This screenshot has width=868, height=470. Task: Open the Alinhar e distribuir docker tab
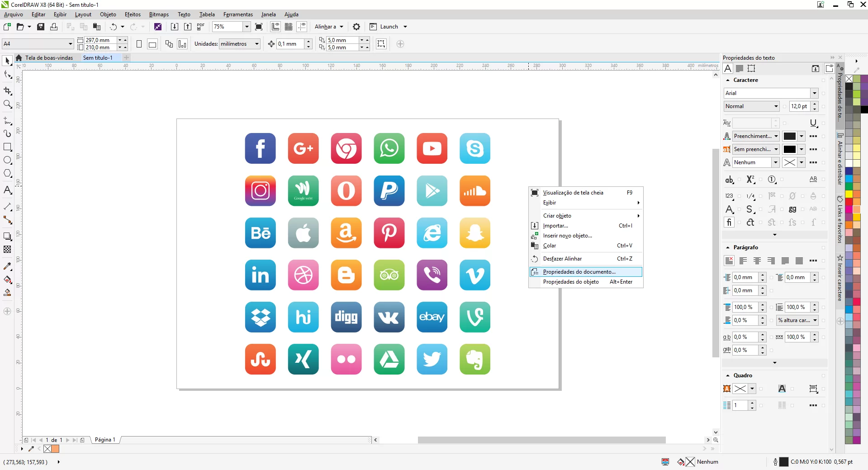840,158
